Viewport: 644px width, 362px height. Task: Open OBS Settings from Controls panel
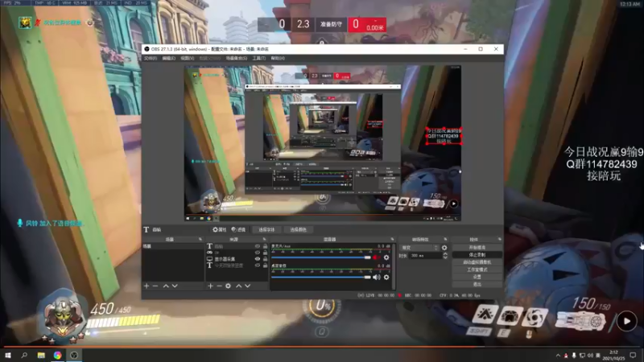(477, 277)
